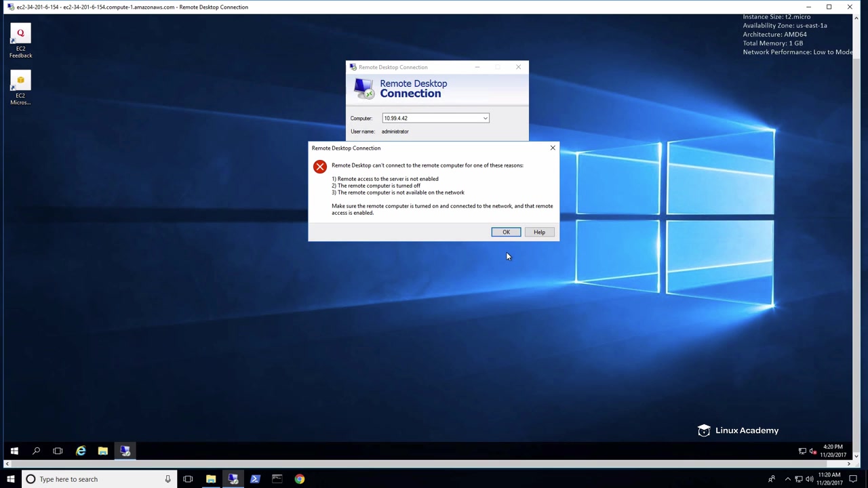Launch Internet Explorer in the remote session

[x=81, y=451]
